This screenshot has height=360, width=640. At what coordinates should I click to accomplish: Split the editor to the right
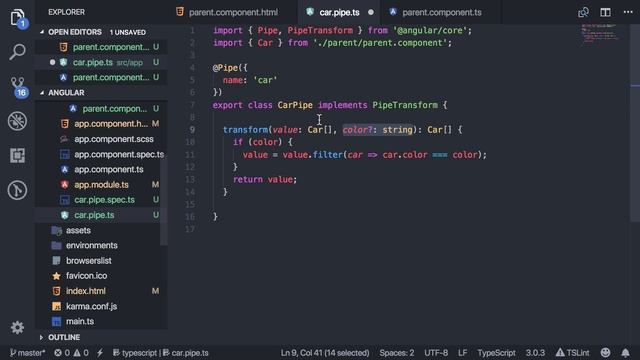coord(605,12)
